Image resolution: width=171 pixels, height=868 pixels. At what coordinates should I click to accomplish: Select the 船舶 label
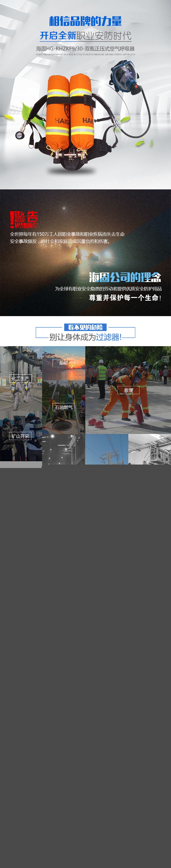pyautogui.click(x=64, y=363)
